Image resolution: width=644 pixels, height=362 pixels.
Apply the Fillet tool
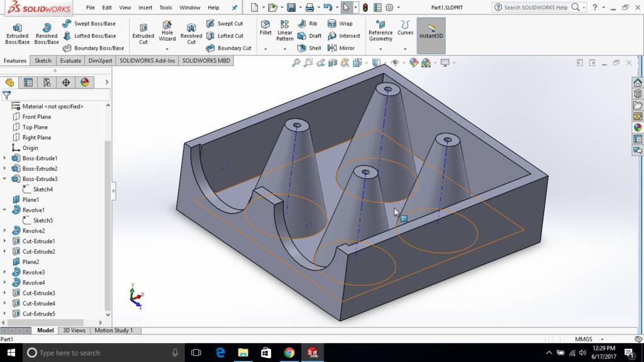coord(265,28)
